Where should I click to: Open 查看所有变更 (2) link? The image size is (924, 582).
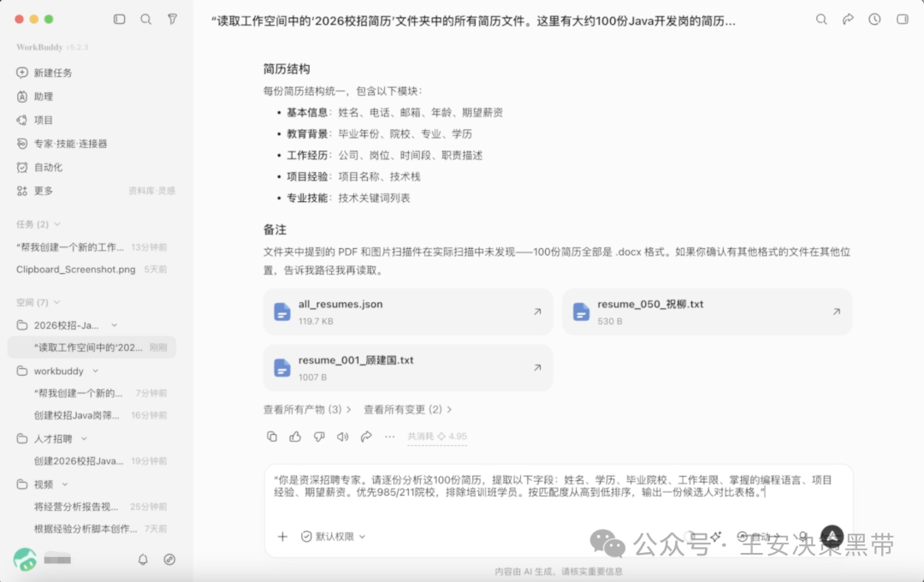click(408, 409)
